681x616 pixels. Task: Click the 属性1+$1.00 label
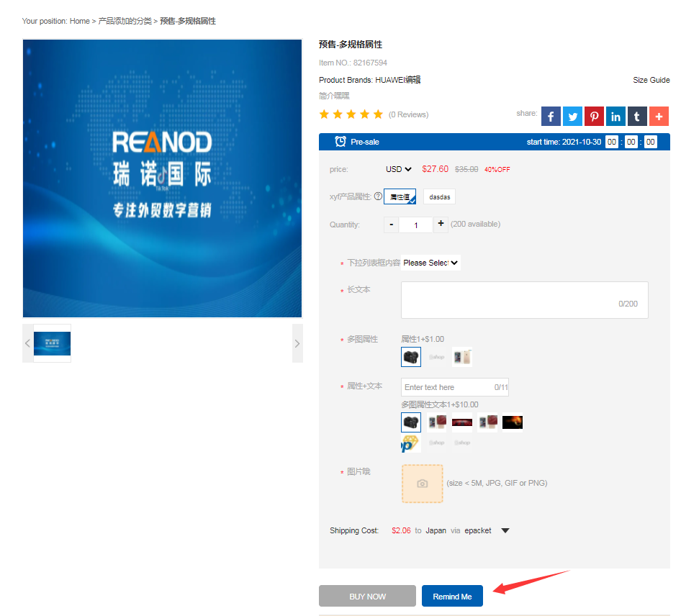[422, 339]
